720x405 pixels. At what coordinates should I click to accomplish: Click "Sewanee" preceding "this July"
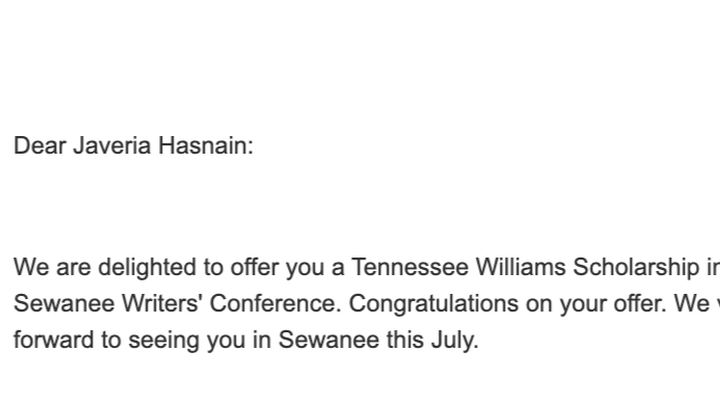[329, 340]
